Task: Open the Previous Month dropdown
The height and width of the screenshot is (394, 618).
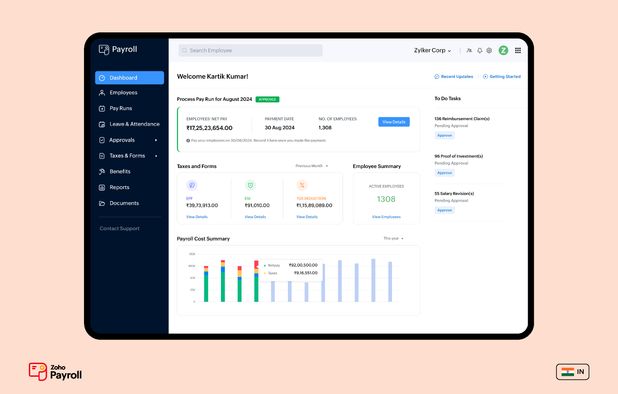Action: click(x=312, y=166)
